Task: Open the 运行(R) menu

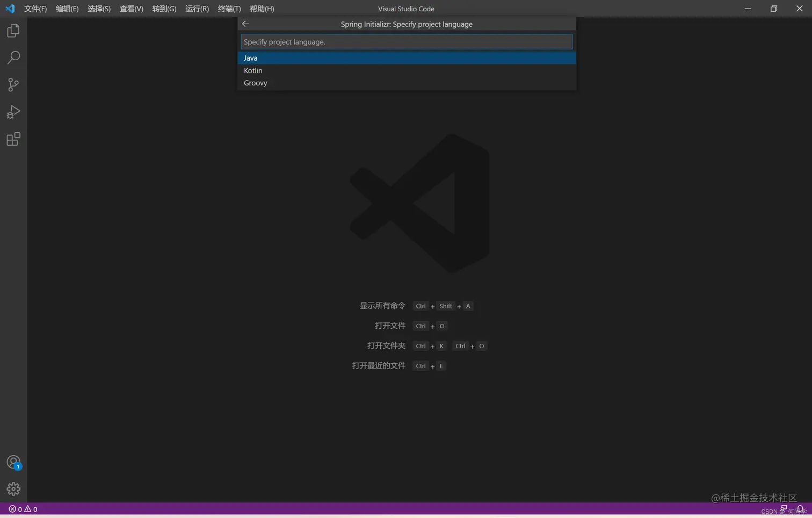Action: (x=197, y=9)
